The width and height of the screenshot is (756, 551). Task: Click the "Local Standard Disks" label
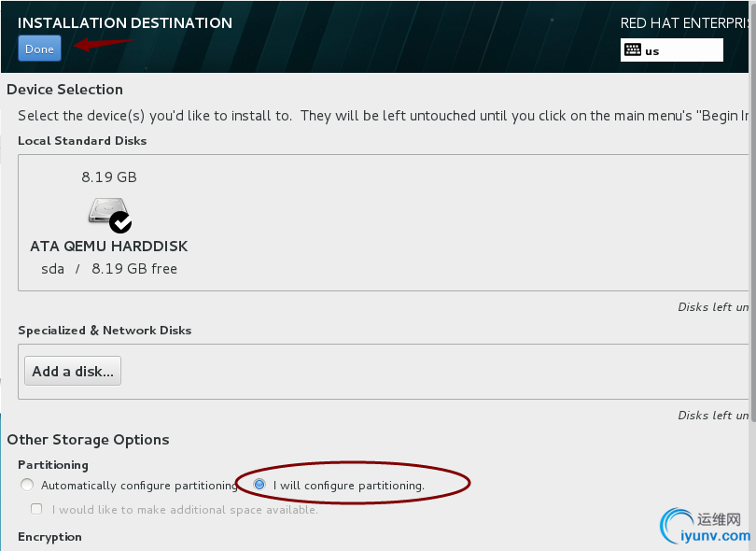82,141
